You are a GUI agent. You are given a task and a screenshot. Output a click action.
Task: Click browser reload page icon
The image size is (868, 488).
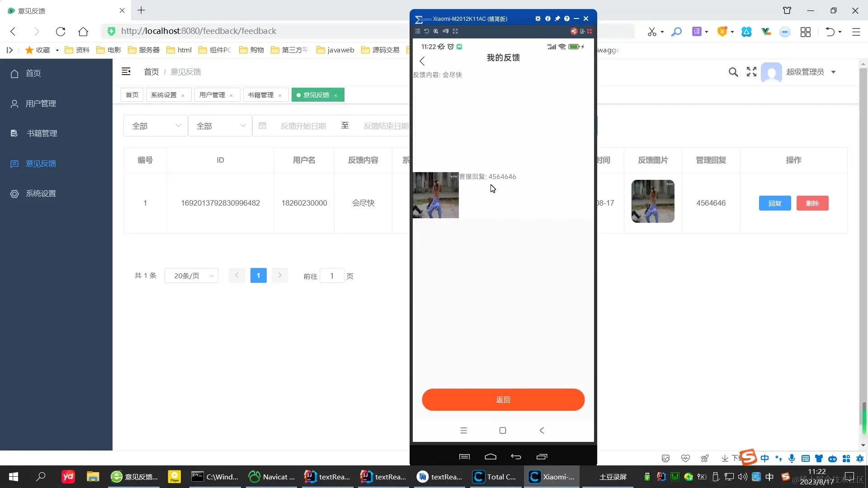pos(61,31)
